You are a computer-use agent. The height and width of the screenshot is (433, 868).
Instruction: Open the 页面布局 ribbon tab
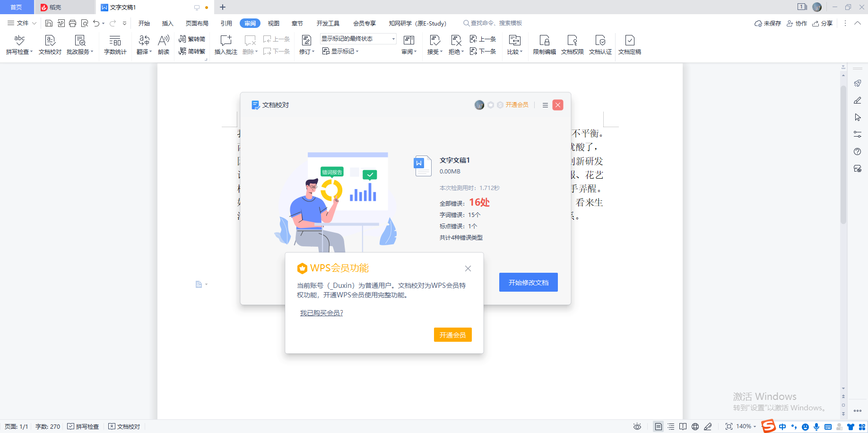click(x=197, y=23)
